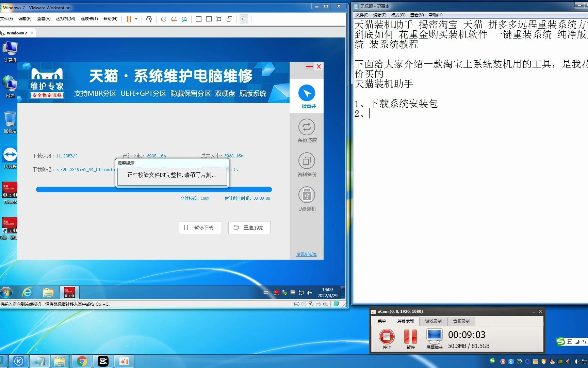Open the VMware 选项卡(T) menu
Viewport: 588px width, 368px height.
click(89, 19)
